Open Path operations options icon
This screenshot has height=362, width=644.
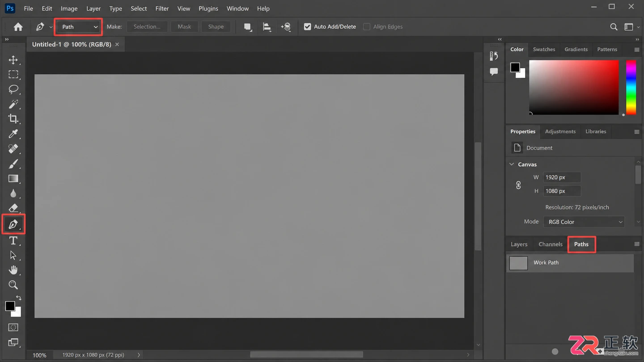click(x=248, y=27)
